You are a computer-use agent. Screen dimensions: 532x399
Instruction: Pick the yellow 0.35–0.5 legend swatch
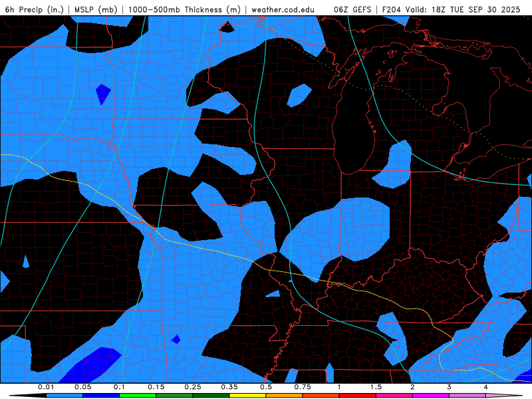[247, 396]
